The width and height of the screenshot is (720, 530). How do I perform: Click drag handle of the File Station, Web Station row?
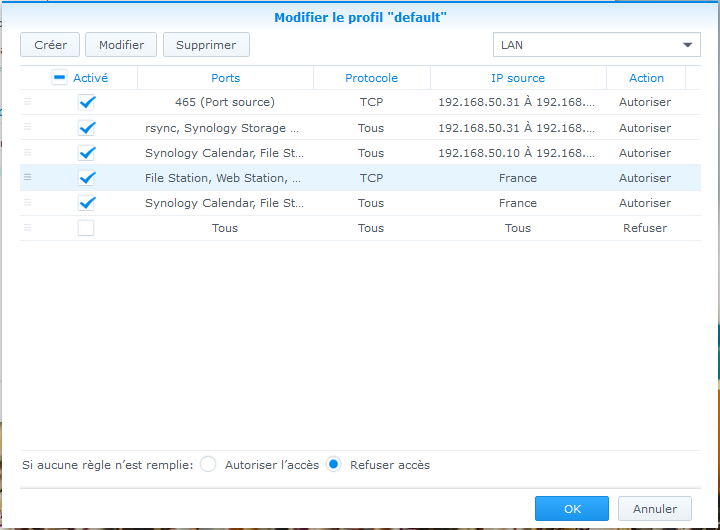tap(28, 177)
